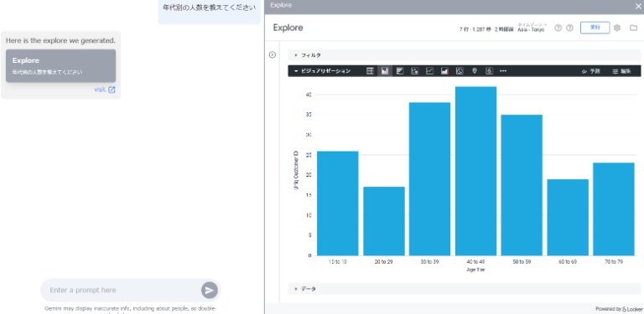The image size is (644, 314).
Task: Click the Explore card in chat
Action: (60, 66)
